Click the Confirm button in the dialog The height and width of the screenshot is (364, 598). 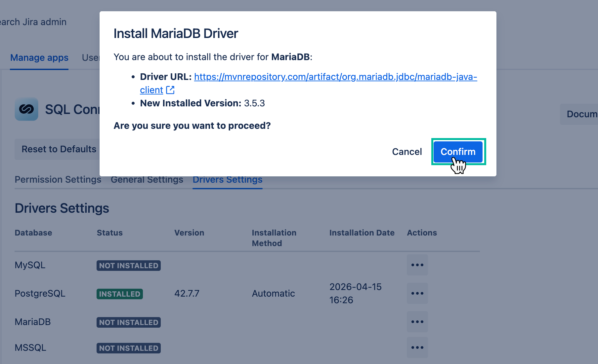pyautogui.click(x=458, y=152)
